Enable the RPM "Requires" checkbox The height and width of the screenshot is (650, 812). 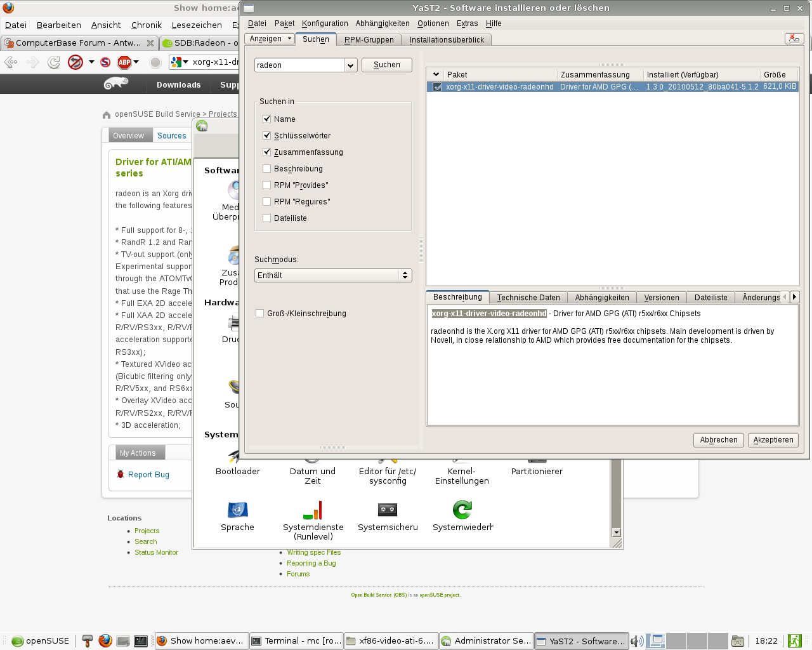click(266, 201)
